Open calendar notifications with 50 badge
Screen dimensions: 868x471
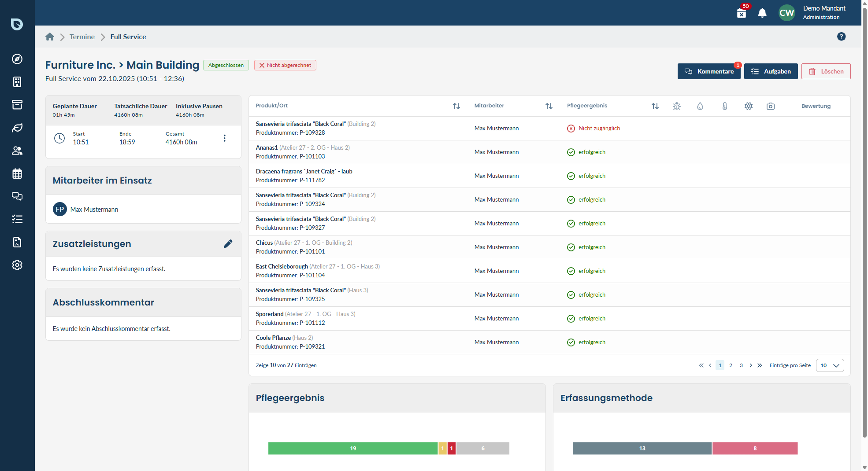tap(742, 12)
